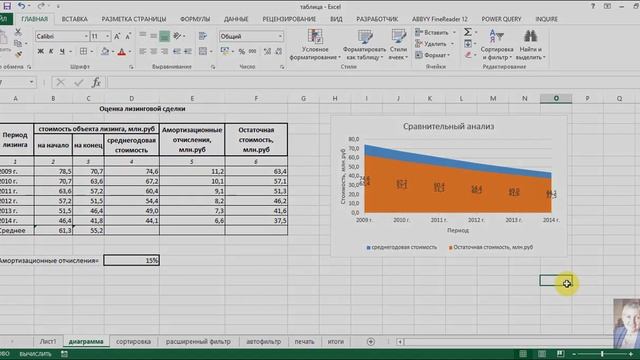Screen dimensions: 640x360
Task: Decrease the number of decimal places
Action: coord(278,51)
